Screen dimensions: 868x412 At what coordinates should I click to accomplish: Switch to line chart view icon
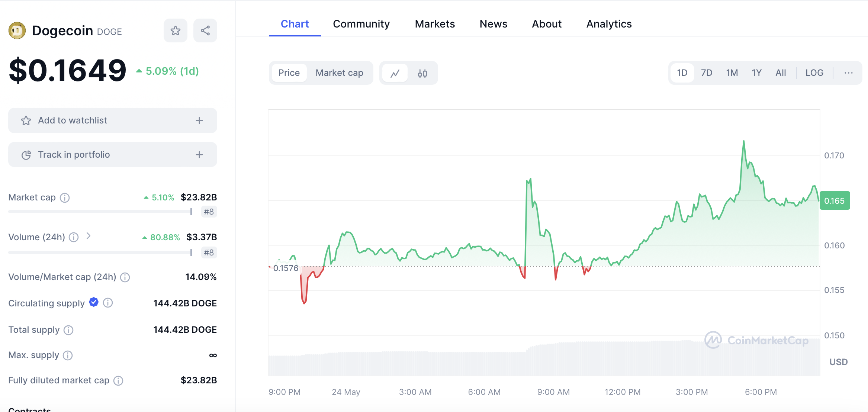[395, 73]
